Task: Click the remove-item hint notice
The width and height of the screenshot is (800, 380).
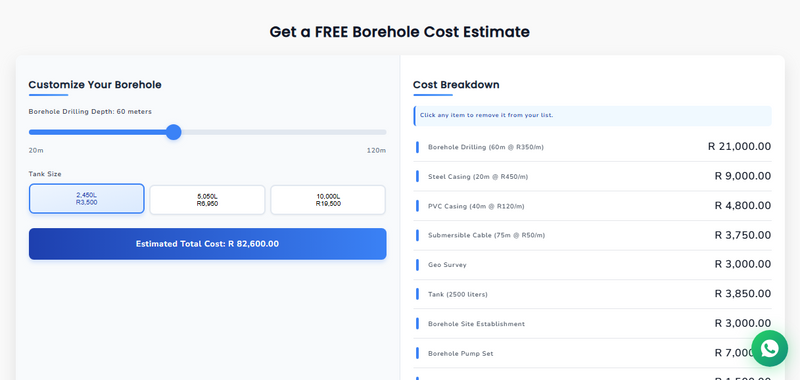Action: click(x=592, y=116)
